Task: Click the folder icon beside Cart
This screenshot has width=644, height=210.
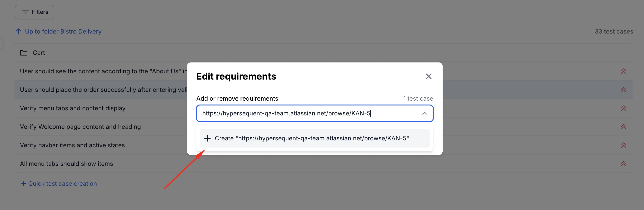Action: [x=24, y=53]
